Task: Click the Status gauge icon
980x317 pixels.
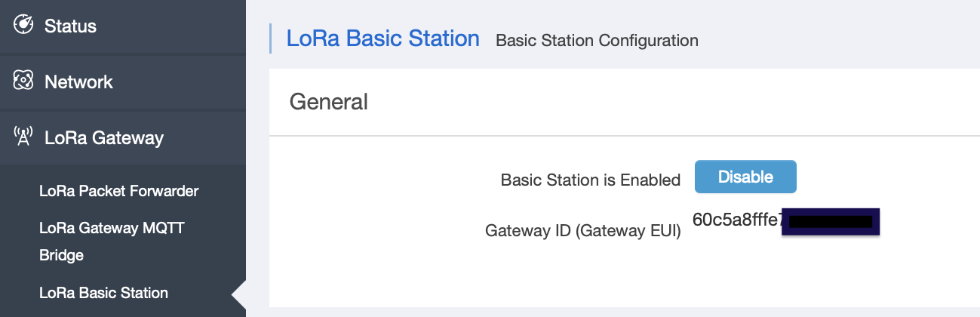Action: (x=24, y=25)
